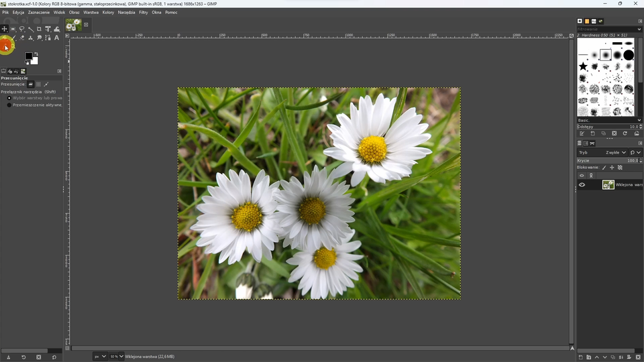Open the Filtry menu

click(x=143, y=12)
